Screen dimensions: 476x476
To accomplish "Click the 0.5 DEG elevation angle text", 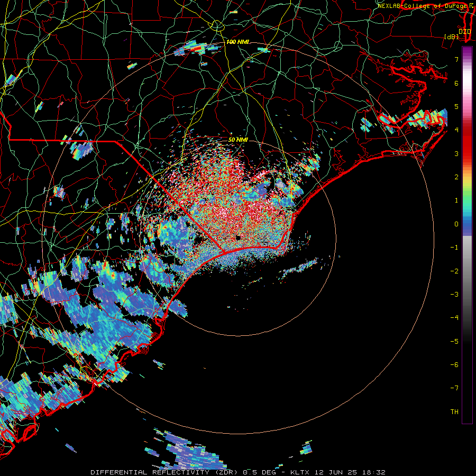I will coord(260,472).
